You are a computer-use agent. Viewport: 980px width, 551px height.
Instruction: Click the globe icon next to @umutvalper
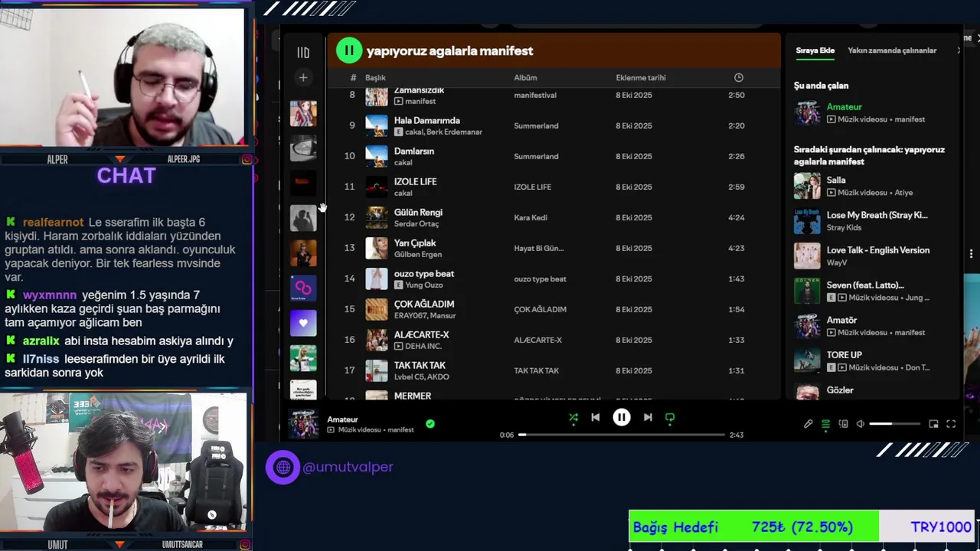point(283,467)
